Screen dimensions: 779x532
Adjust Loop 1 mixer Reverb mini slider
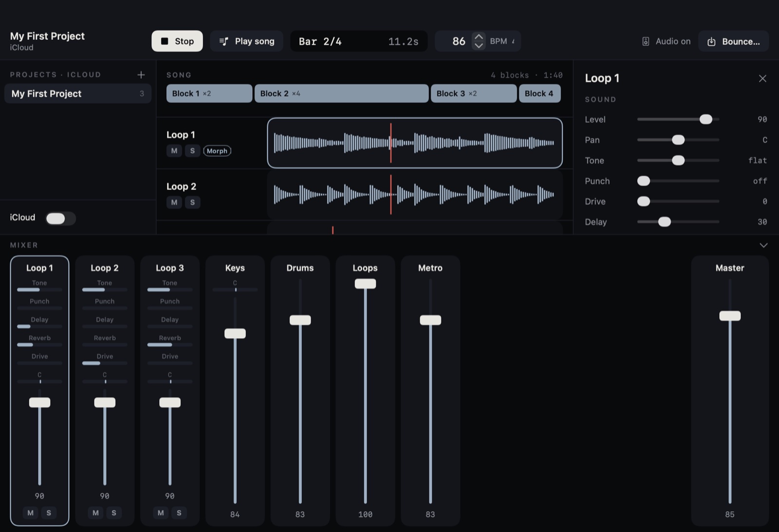pyautogui.click(x=39, y=345)
